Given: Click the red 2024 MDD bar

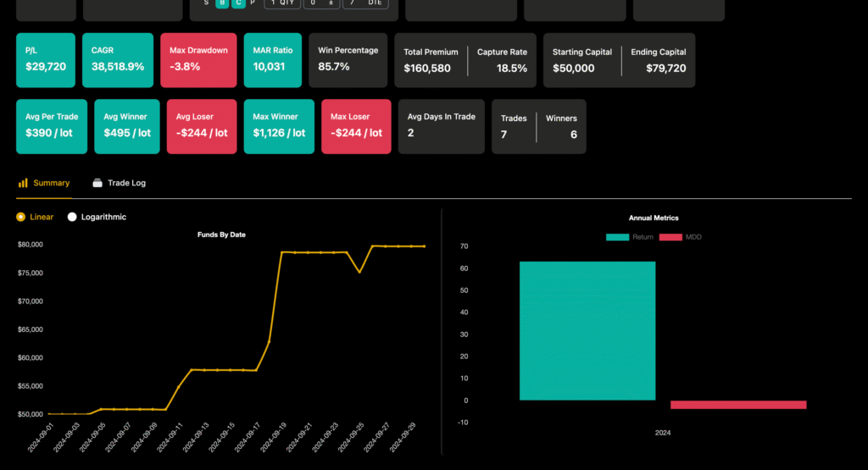Looking at the screenshot, I should tap(738, 405).
